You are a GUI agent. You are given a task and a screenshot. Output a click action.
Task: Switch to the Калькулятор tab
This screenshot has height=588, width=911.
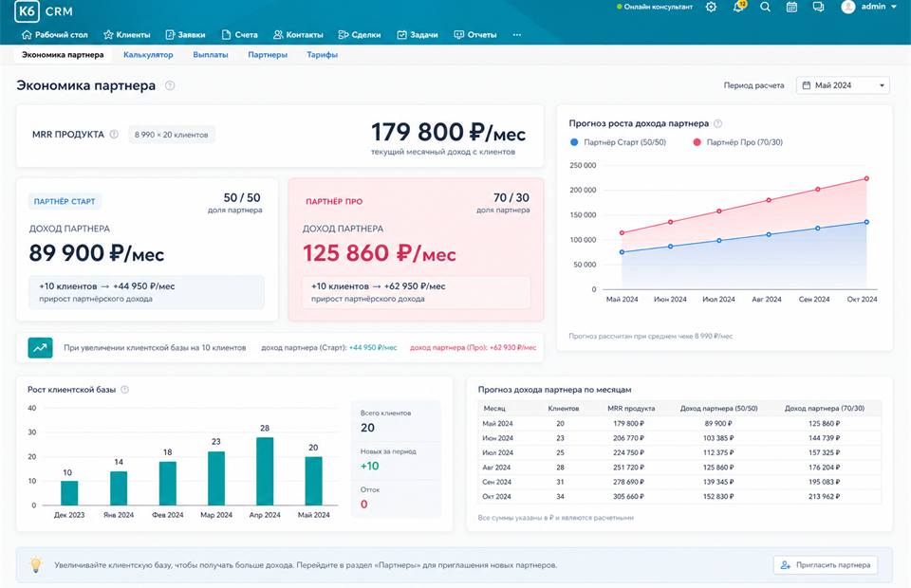point(148,55)
